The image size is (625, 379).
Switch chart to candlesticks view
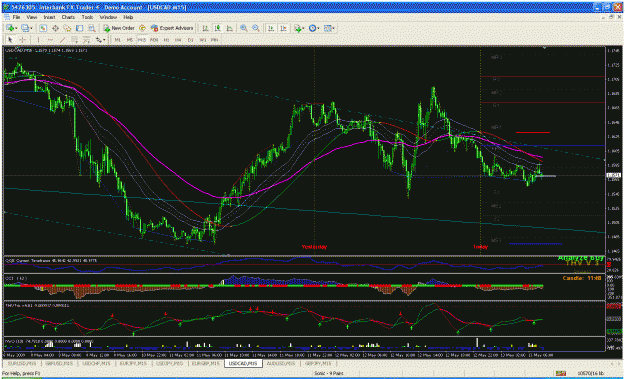(218, 28)
